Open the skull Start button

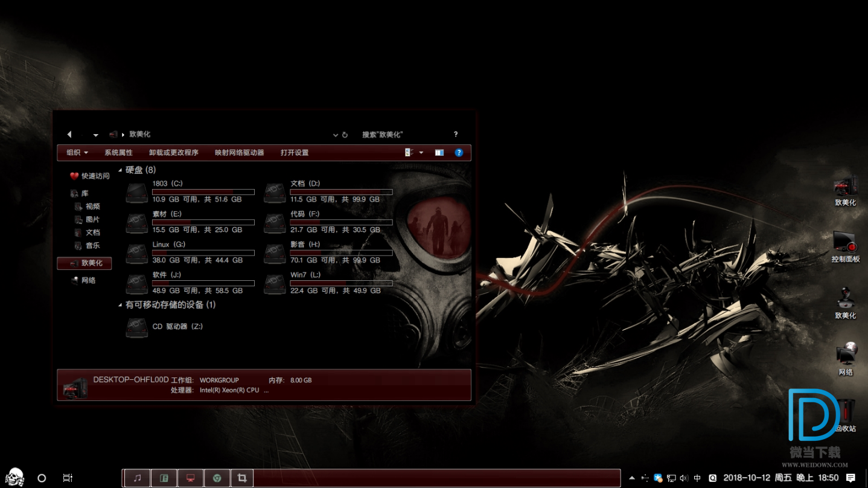pyautogui.click(x=14, y=477)
